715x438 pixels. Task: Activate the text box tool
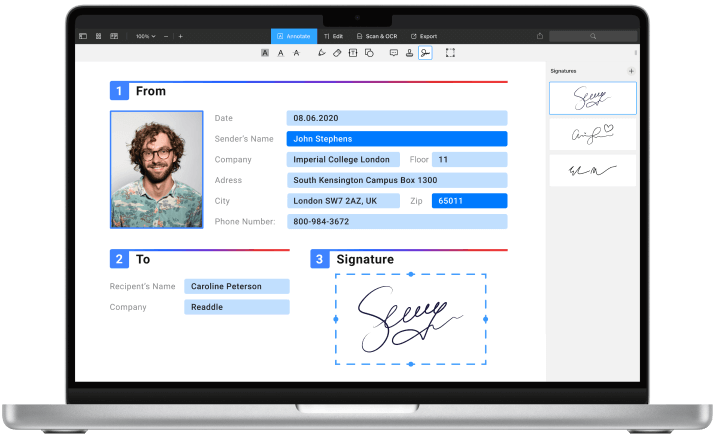(x=353, y=52)
